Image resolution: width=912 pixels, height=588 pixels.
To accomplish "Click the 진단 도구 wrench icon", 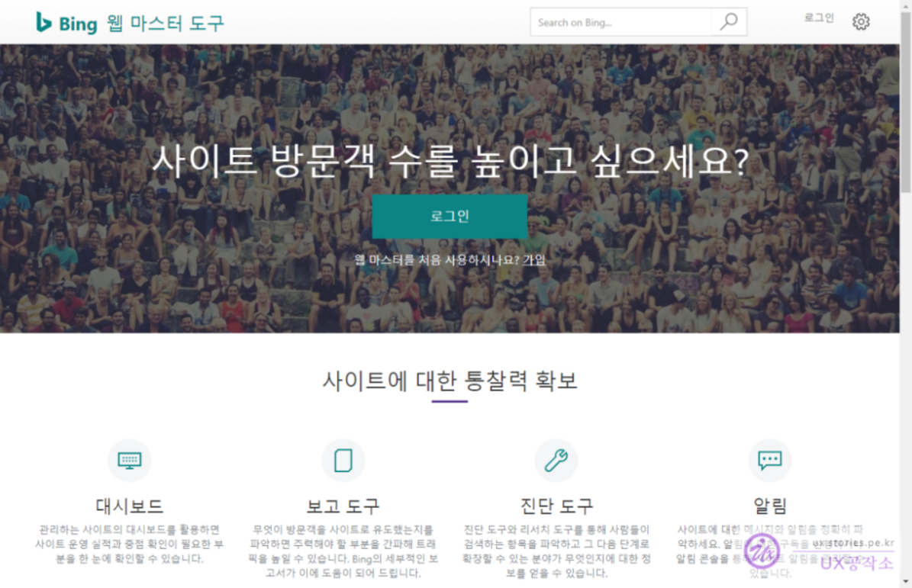I will pyautogui.click(x=556, y=460).
